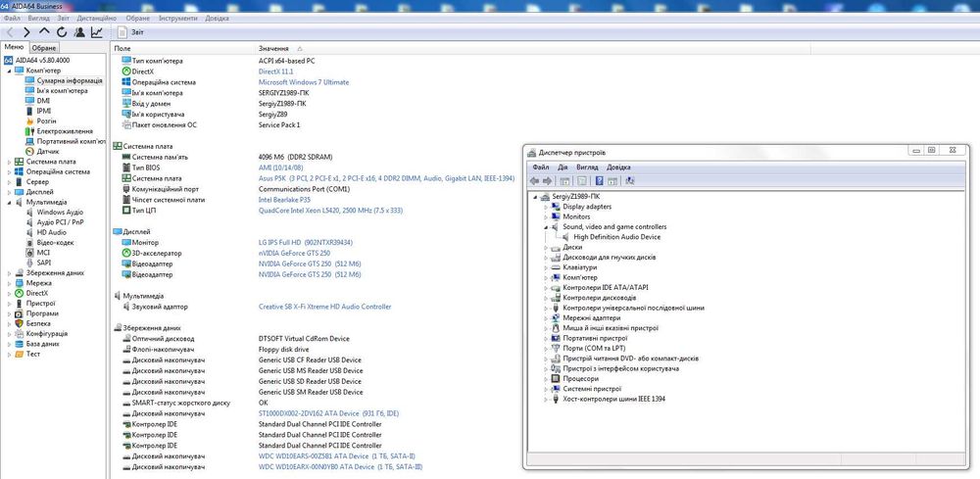Screen dimensions: 980x479
Task: Select Monitors in Device Manager
Action: [x=576, y=216]
